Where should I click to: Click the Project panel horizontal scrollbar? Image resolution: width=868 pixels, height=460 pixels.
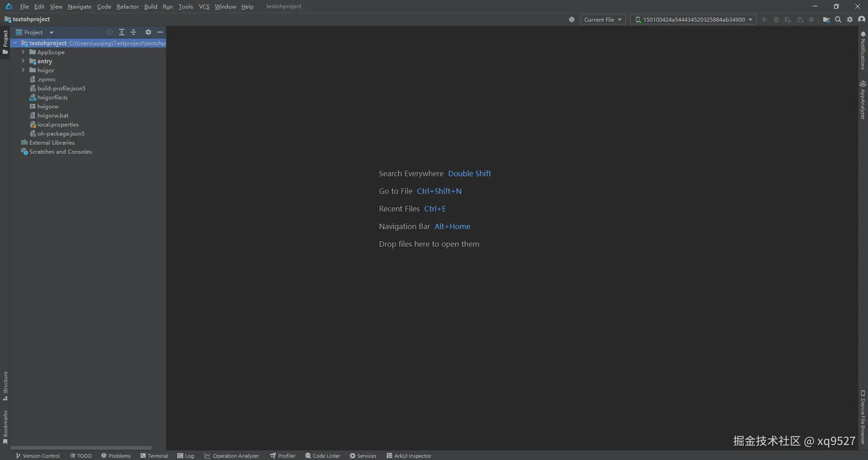click(x=81, y=448)
